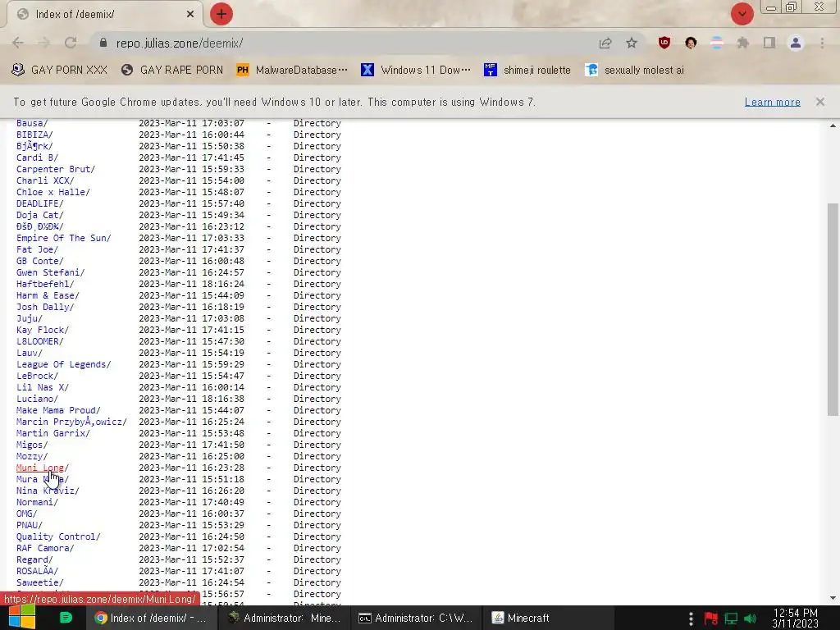This screenshot has height=630, width=840.
Task: View site info via the padlock icon
Action: coord(103,43)
